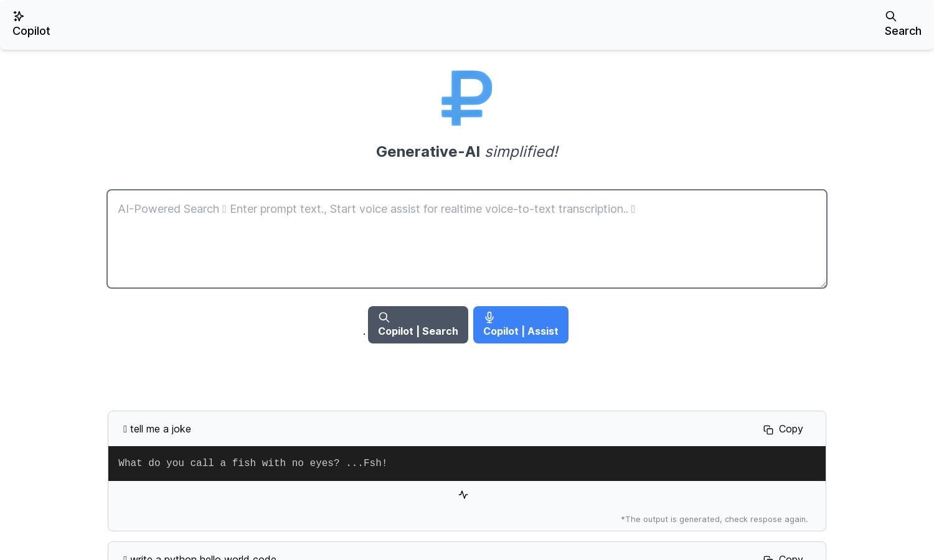
Task: Focus the AI-Powered Search prompt textarea
Action: pos(467,239)
